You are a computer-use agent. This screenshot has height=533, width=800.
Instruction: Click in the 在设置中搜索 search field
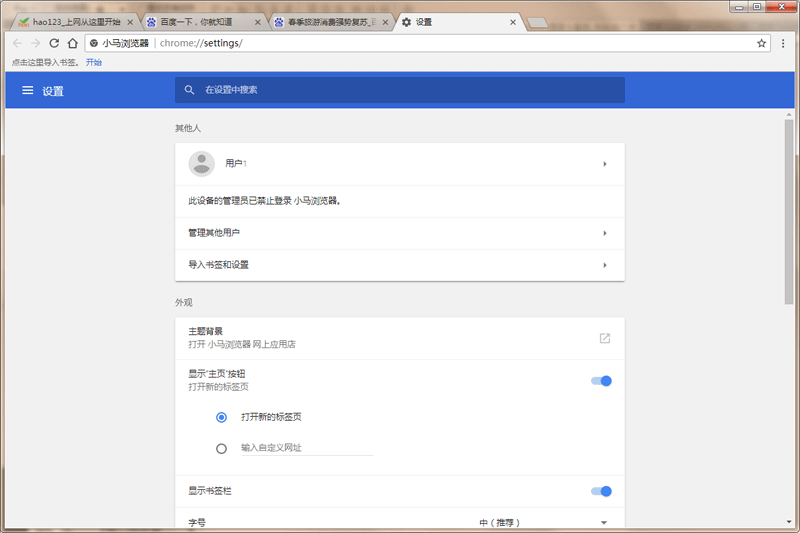(x=400, y=90)
